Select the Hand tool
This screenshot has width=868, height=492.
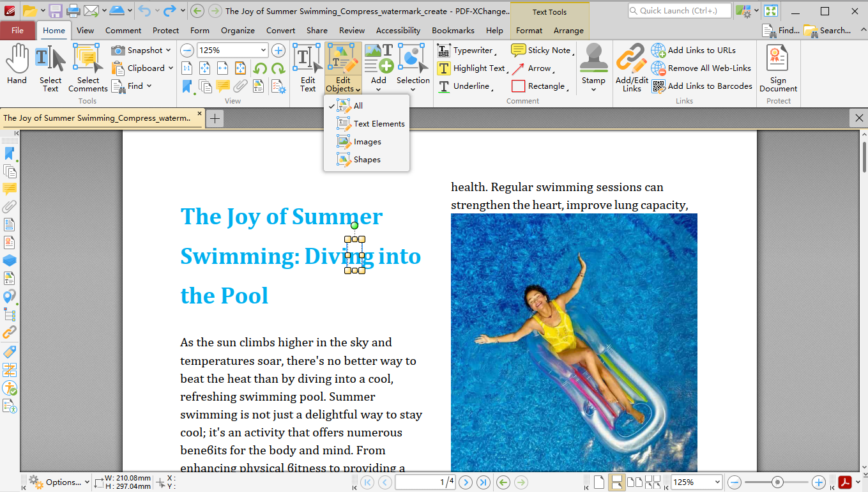click(x=17, y=64)
